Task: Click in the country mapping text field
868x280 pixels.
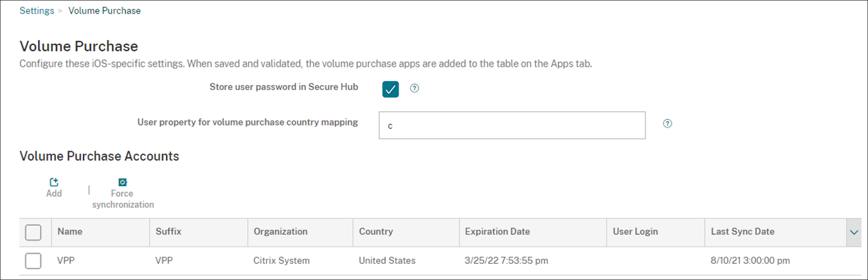Action: 511,126
